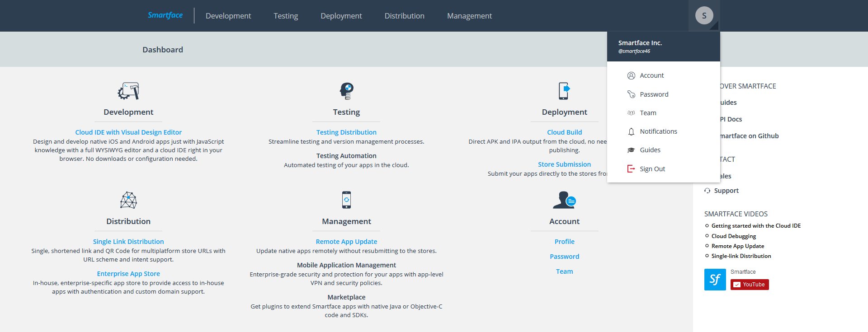Click the Marketplace heading
Image resolution: width=868 pixels, height=332 pixels.
(346, 297)
